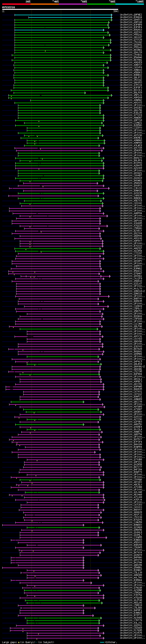Select the UniRef100_C6SVF6 hit label
The image size is (146, 644).
[131, 67]
